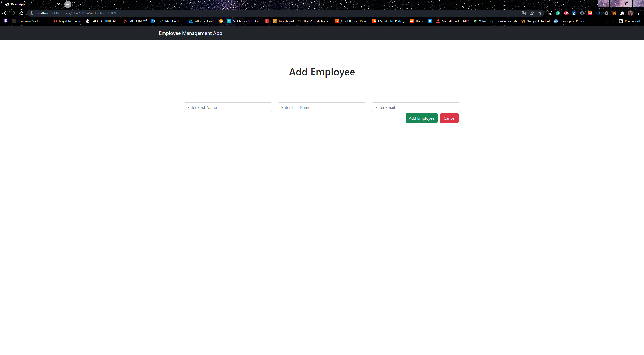The image size is (644, 355).
Task: Reload the current page
Action: click(21, 13)
